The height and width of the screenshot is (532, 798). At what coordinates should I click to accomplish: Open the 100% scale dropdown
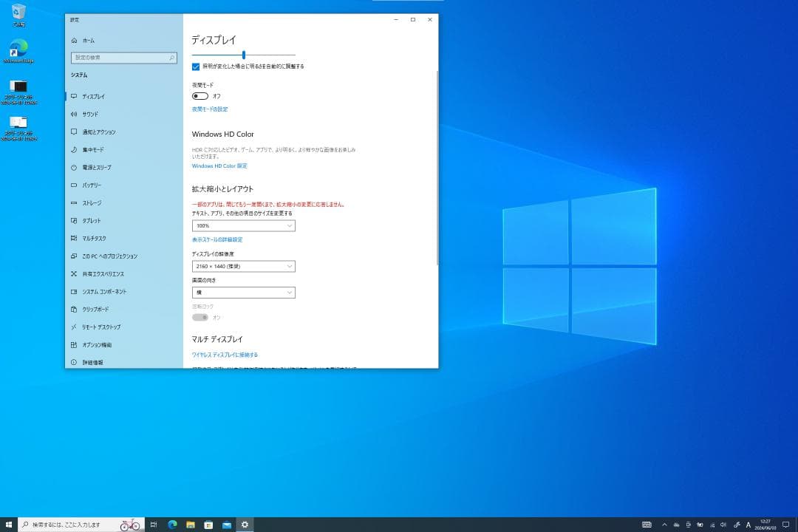pyautogui.click(x=243, y=225)
